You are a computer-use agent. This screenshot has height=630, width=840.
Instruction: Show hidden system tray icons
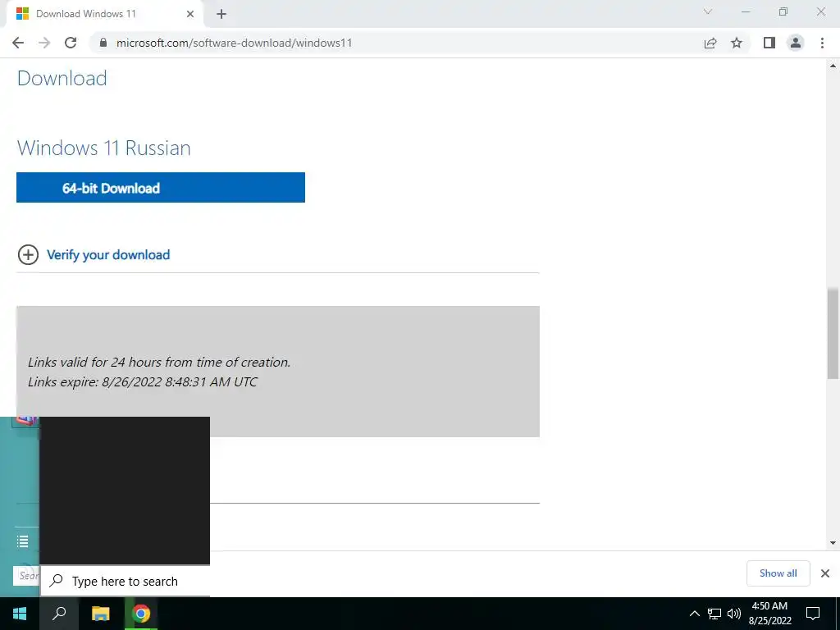click(694, 614)
